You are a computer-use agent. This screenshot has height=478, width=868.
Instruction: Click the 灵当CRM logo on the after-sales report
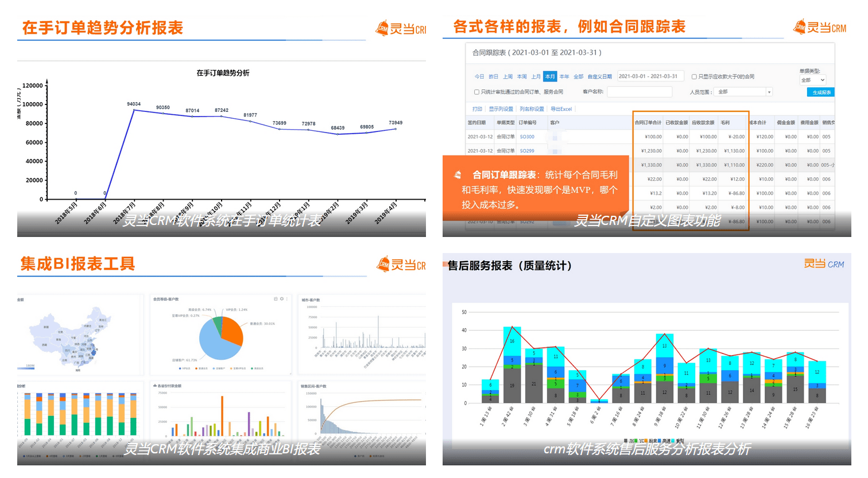pyautogui.click(x=824, y=264)
